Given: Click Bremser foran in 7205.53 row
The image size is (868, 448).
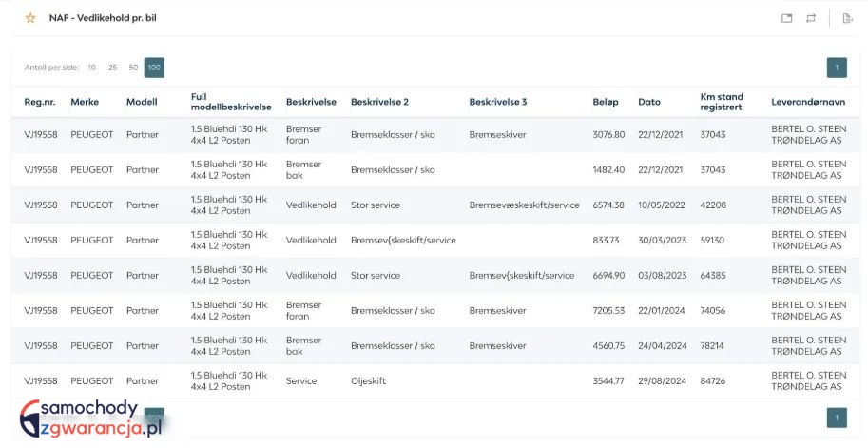Looking at the screenshot, I should pyautogui.click(x=303, y=311).
